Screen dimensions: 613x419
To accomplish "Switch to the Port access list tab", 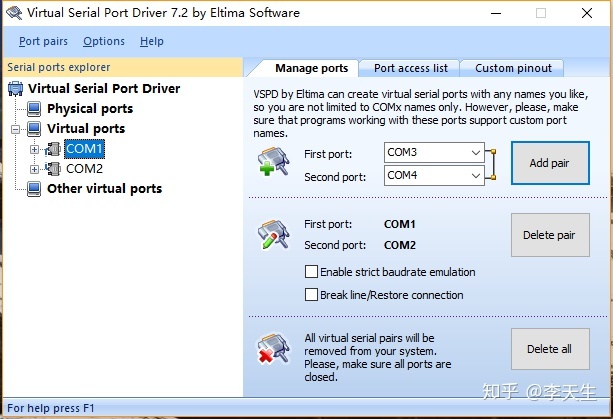I will 410,68.
